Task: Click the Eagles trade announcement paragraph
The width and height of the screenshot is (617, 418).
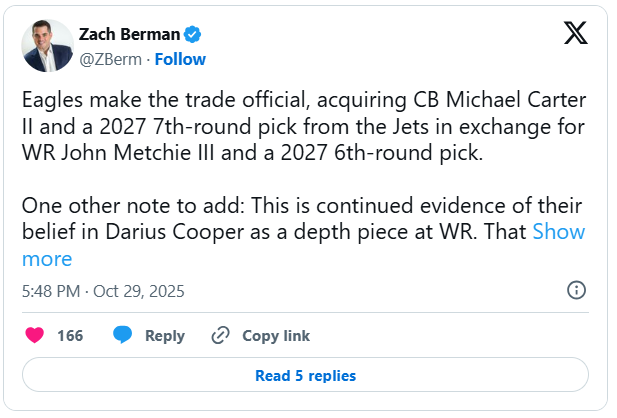Action: pos(300,128)
